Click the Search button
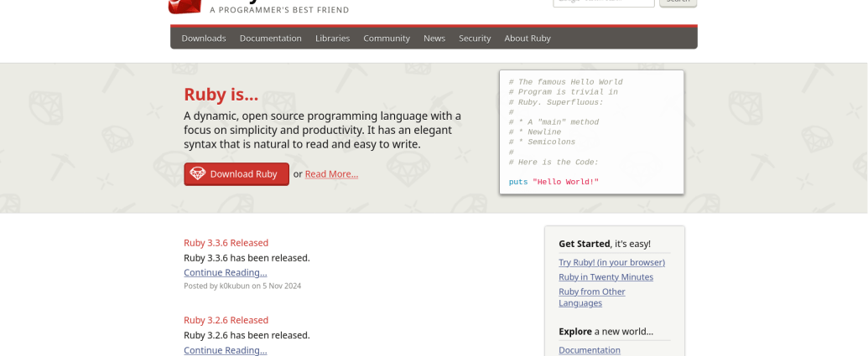Screen dimensions: 868x356 point(678,3)
